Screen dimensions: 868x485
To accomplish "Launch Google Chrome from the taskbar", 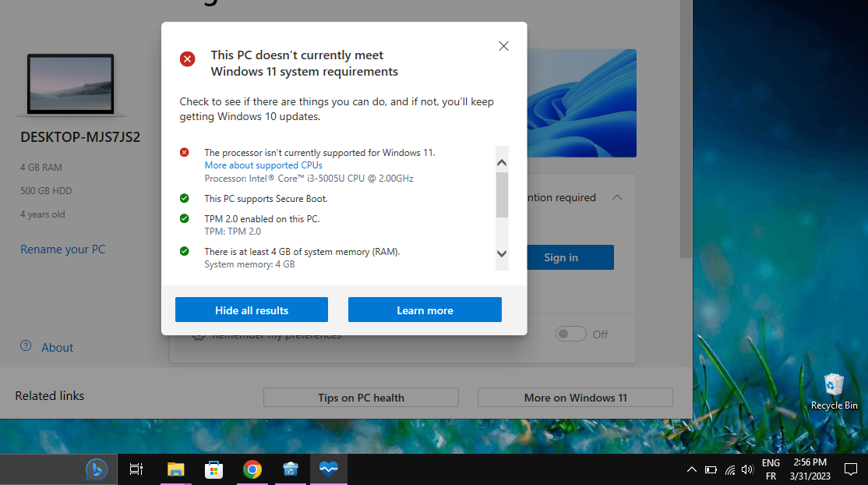I will coord(252,469).
